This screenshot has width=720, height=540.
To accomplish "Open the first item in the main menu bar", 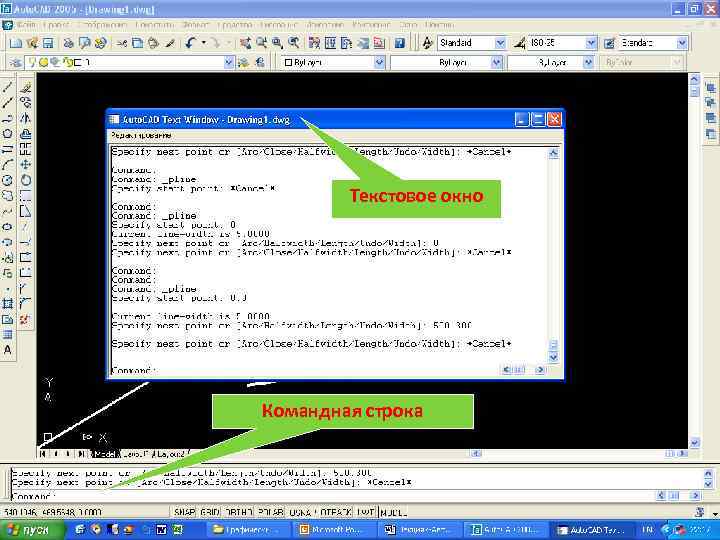I will (27, 25).
